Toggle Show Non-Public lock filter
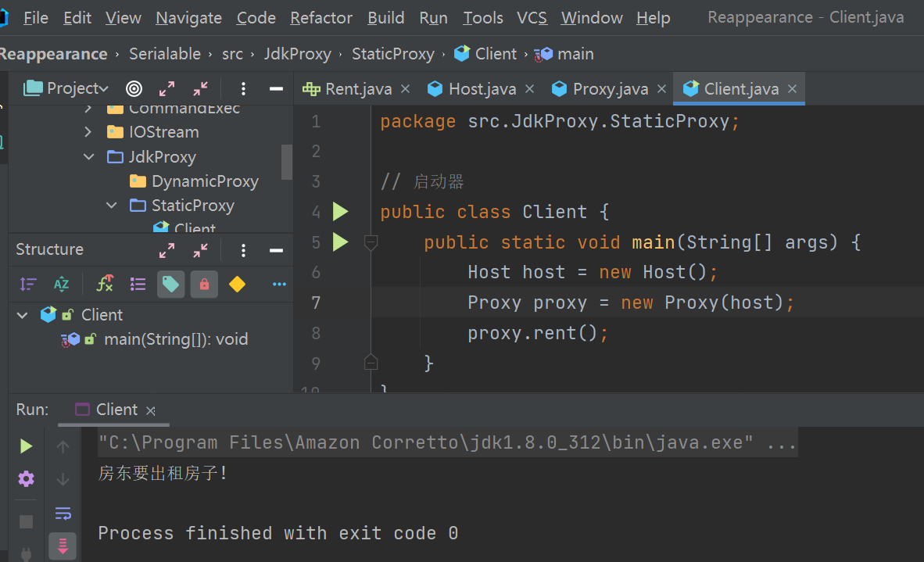Screen dimensions: 924x562 [204, 285]
